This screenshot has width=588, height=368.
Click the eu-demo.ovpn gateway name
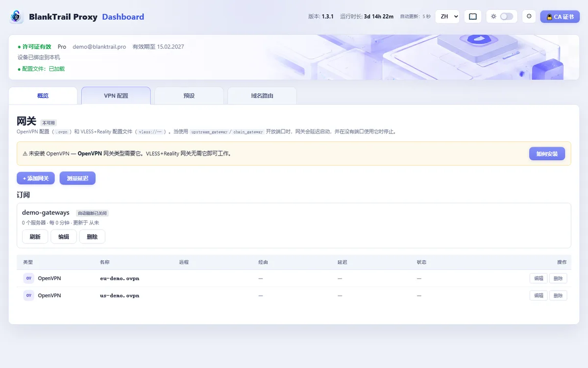tap(120, 278)
